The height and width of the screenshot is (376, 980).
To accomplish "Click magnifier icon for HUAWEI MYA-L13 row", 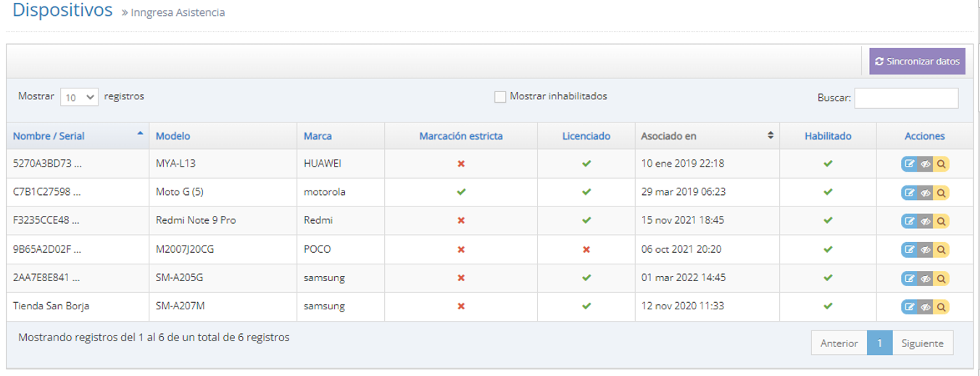I will point(941,164).
